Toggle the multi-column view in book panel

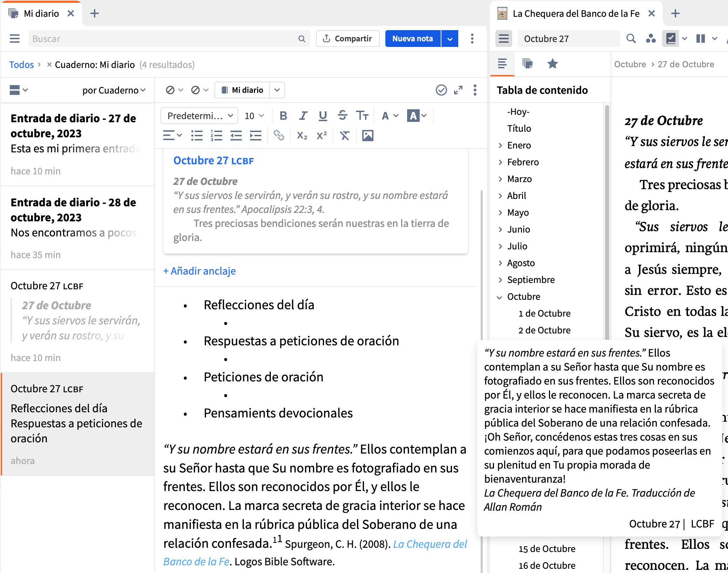(x=701, y=39)
